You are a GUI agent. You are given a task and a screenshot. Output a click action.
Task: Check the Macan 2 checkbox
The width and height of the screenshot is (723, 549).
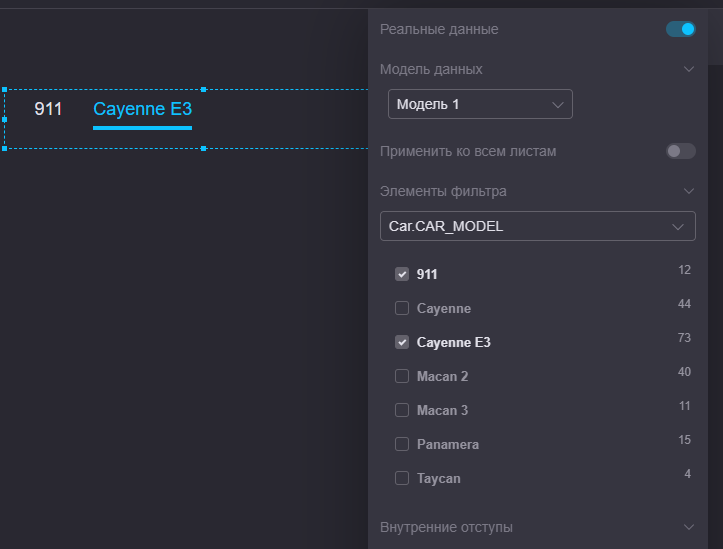pos(402,376)
